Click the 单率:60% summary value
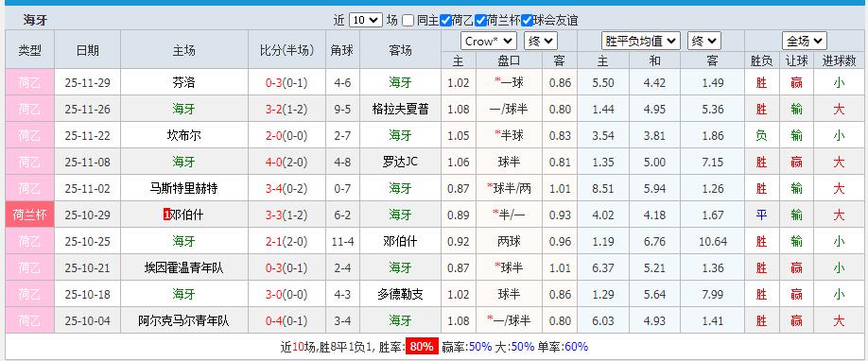Screen dimensions: 868x361 click(x=564, y=347)
